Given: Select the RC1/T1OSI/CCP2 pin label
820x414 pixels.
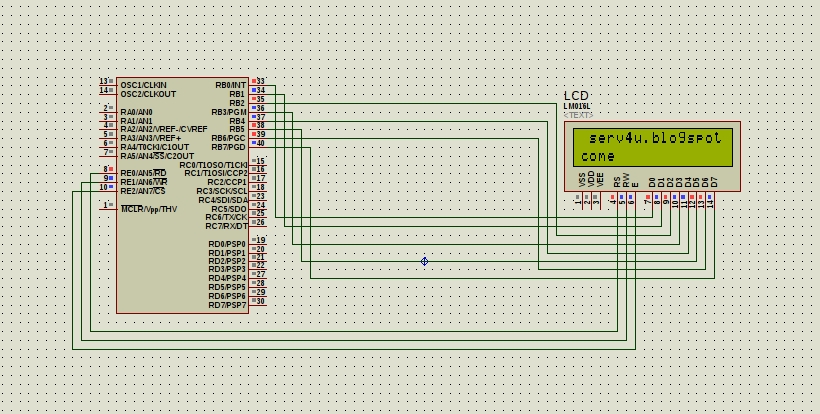Looking at the screenshot, I should (216, 173).
